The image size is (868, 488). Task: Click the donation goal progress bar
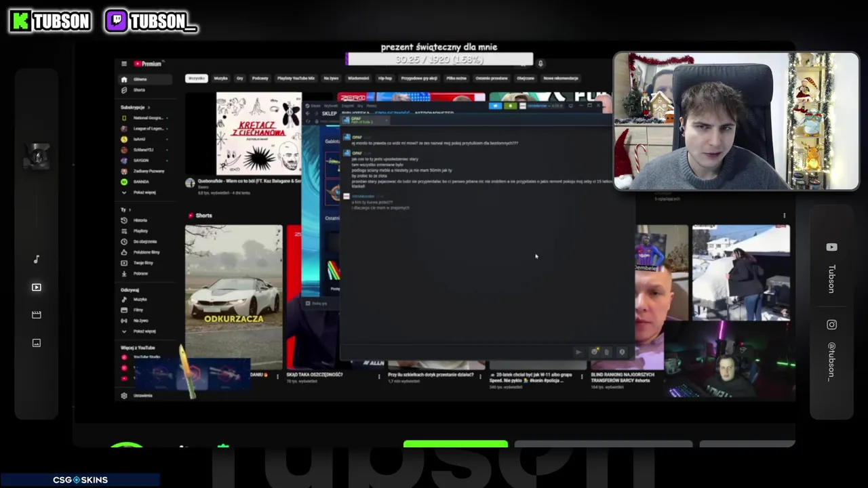click(x=439, y=60)
